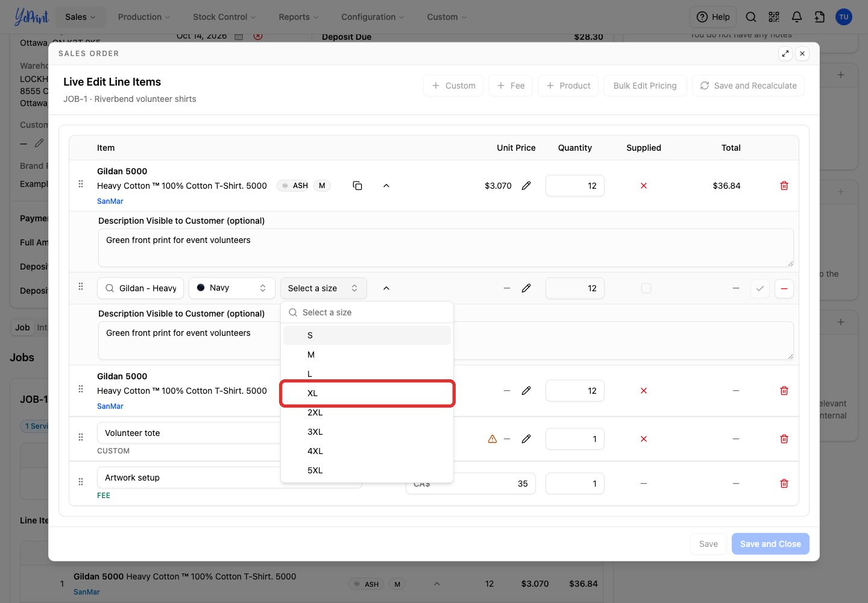Click the Save and Close button

[x=770, y=544]
